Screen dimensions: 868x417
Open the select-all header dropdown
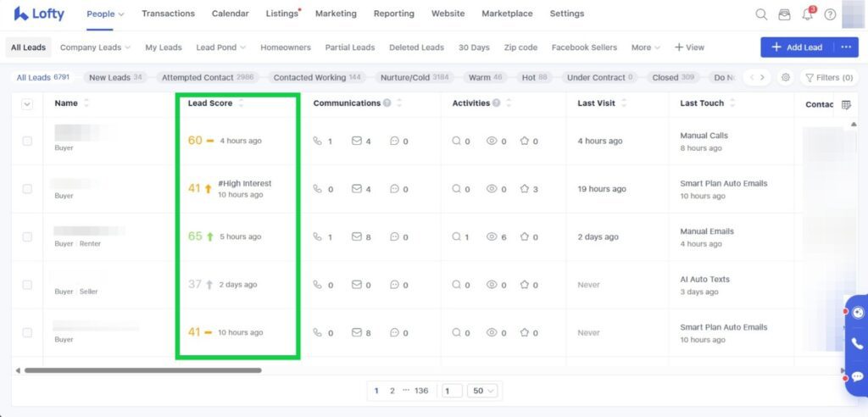27,103
